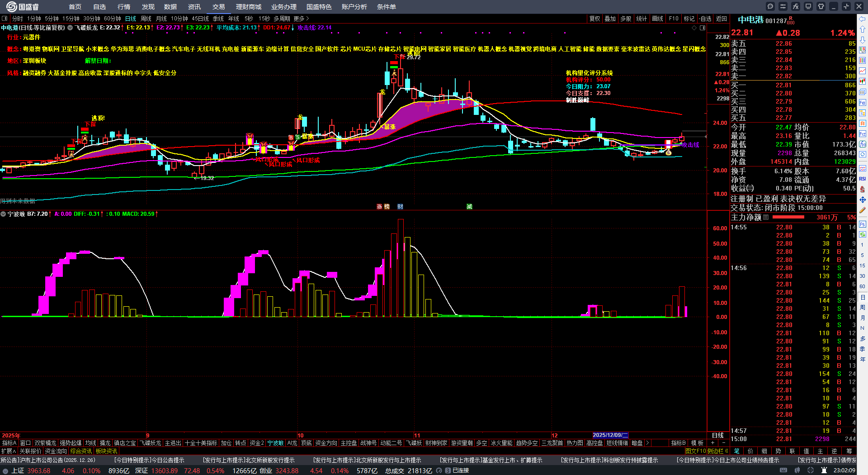Zoom in the chart with the + button
868x475 pixels.
pos(713,443)
